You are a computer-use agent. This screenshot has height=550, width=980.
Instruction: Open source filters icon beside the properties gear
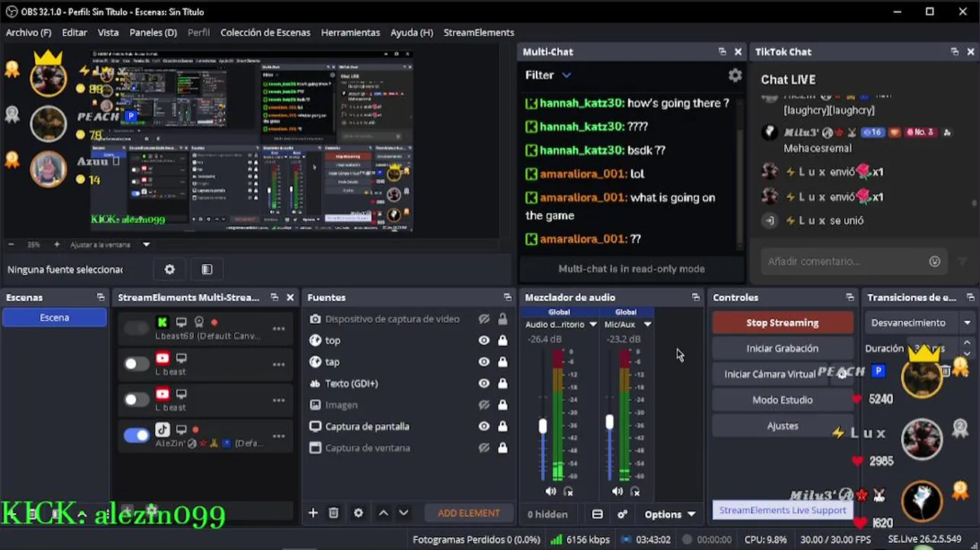click(x=207, y=269)
